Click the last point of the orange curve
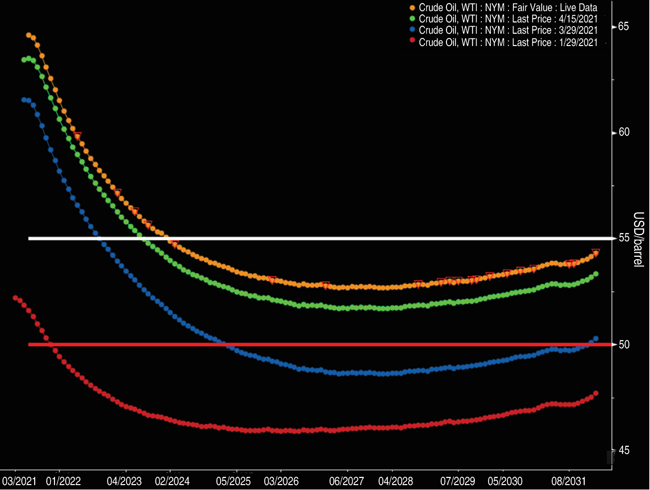 [596, 252]
